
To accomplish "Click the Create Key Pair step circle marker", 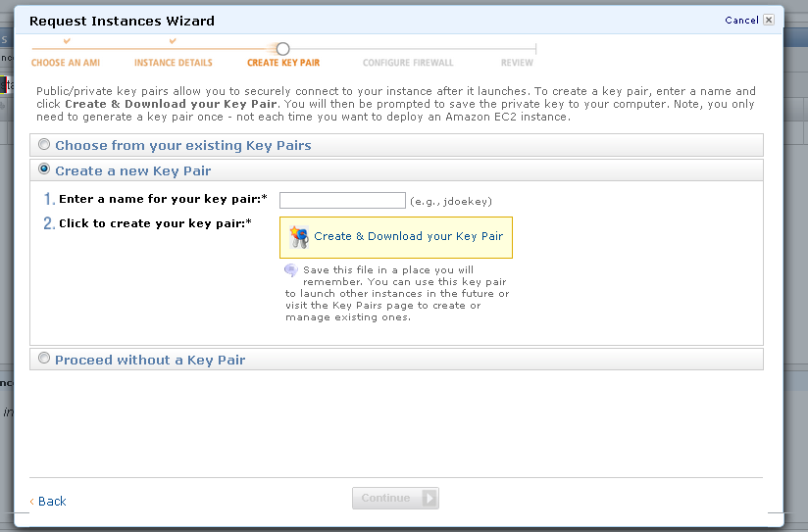I will coord(282,49).
